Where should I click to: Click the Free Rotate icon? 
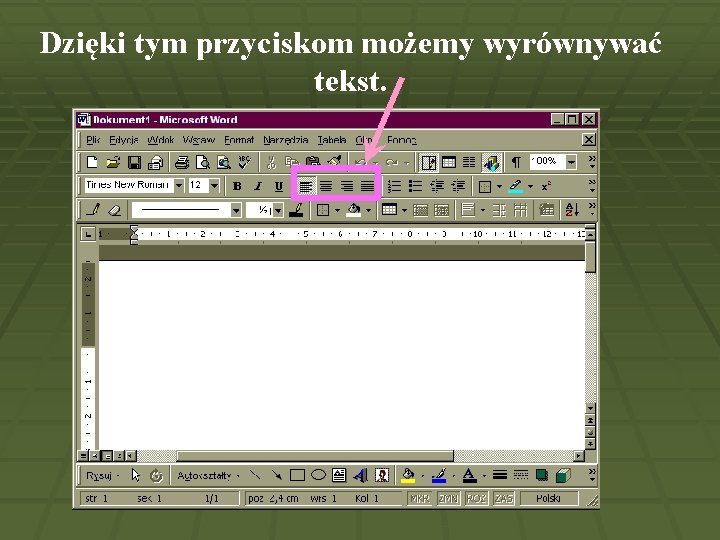156,475
